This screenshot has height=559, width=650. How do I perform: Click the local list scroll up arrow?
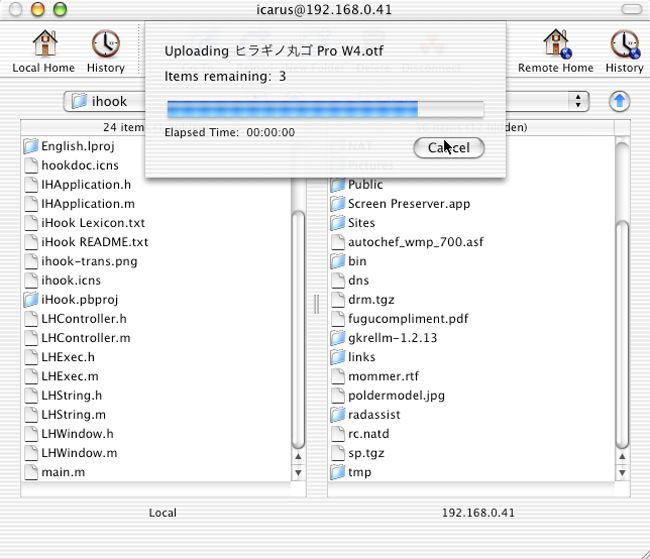298,457
